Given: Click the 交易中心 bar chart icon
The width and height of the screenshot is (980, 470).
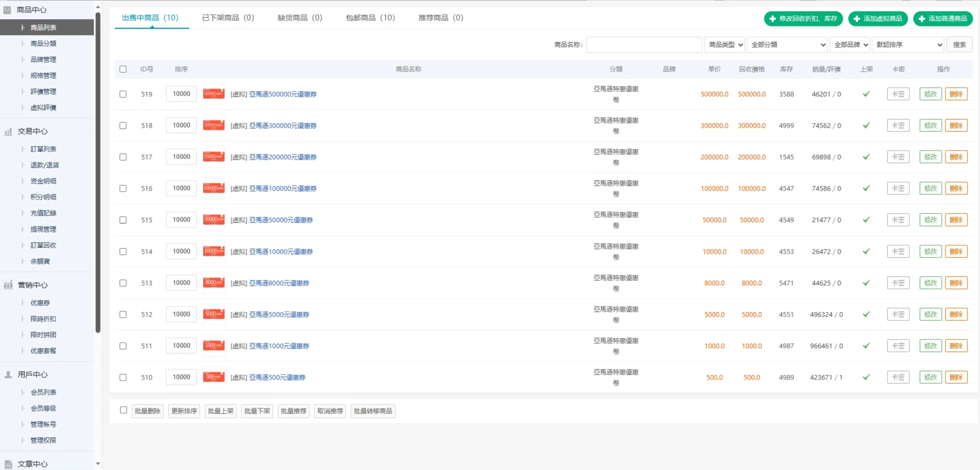Looking at the screenshot, I should [x=8, y=132].
